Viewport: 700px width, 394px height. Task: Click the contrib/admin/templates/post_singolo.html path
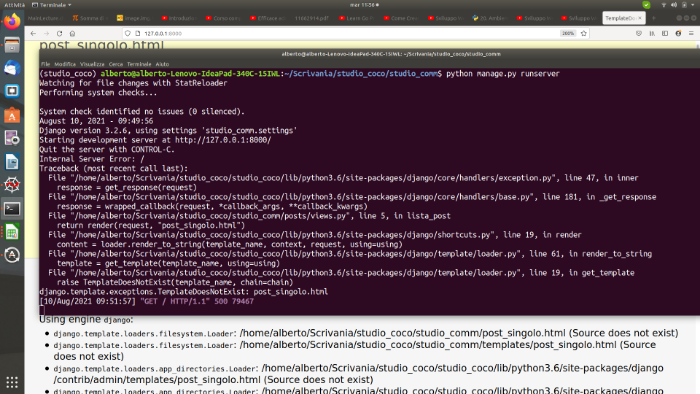tap(157, 380)
